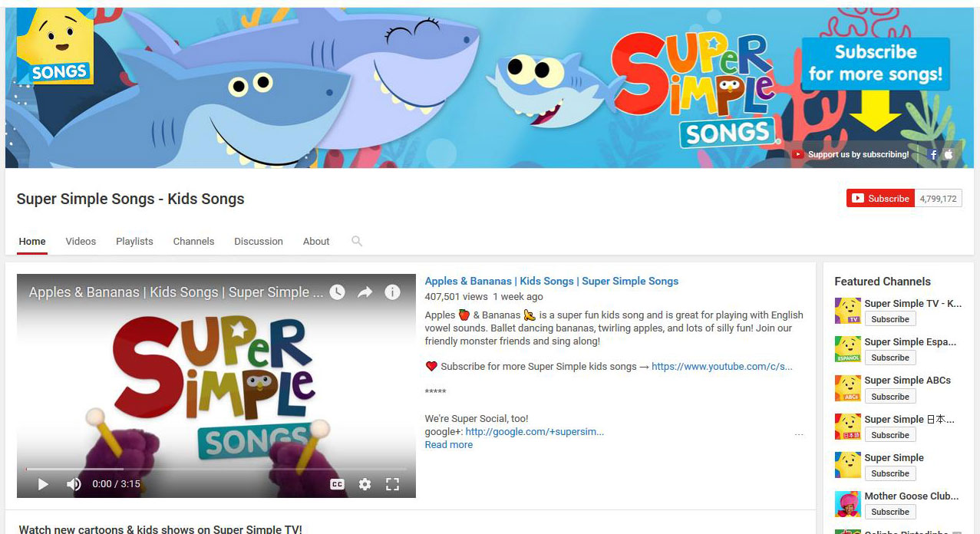Seek on the video progress bar

(216, 469)
